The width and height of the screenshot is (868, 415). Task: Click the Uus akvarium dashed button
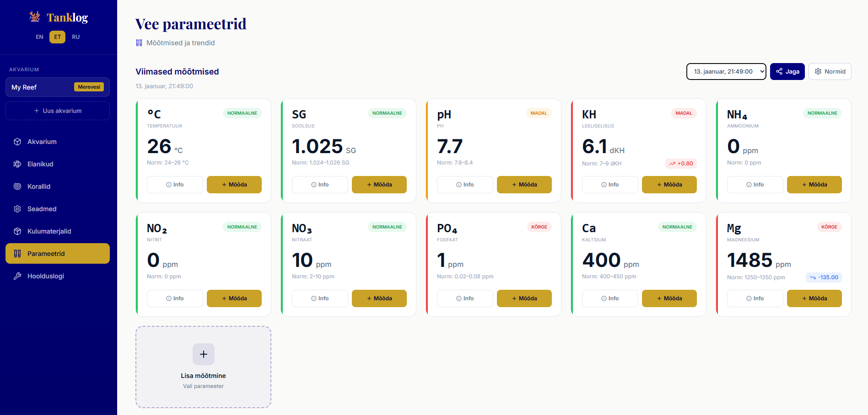click(58, 111)
